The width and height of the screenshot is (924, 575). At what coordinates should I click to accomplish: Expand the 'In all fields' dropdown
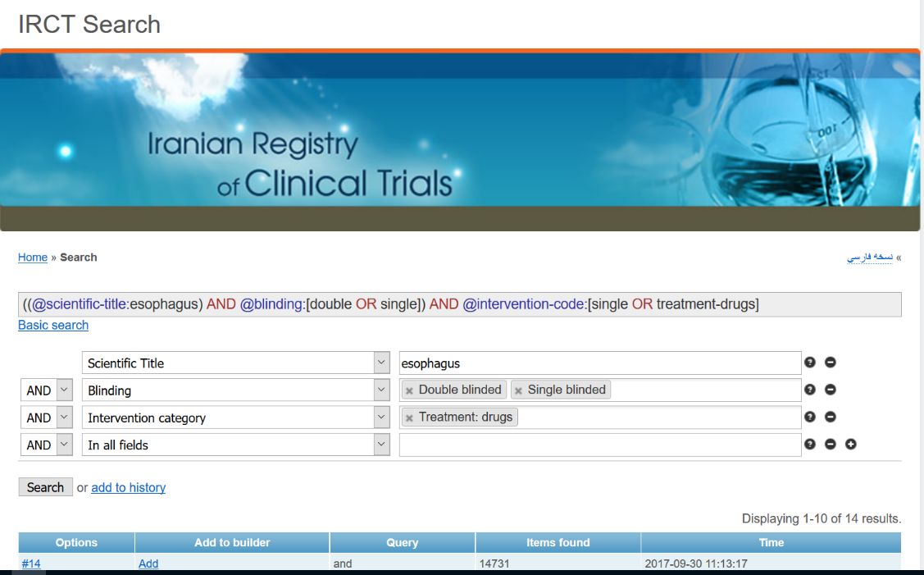(381, 445)
